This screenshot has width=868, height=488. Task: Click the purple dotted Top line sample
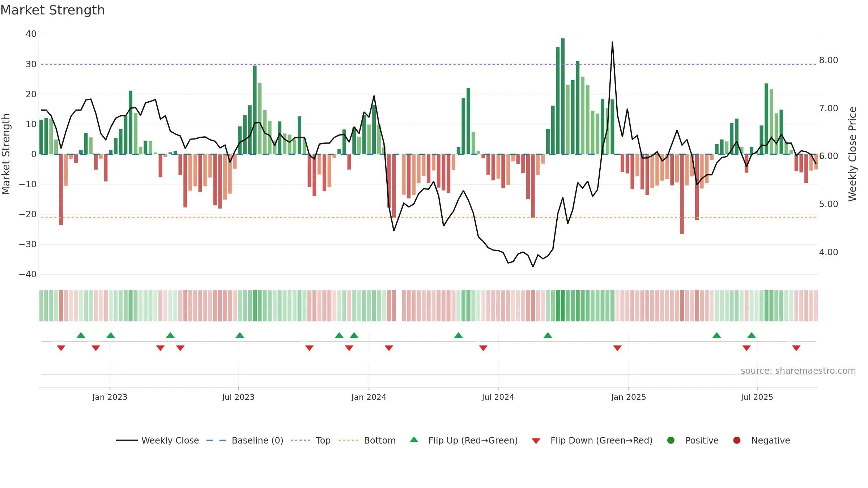point(301,440)
